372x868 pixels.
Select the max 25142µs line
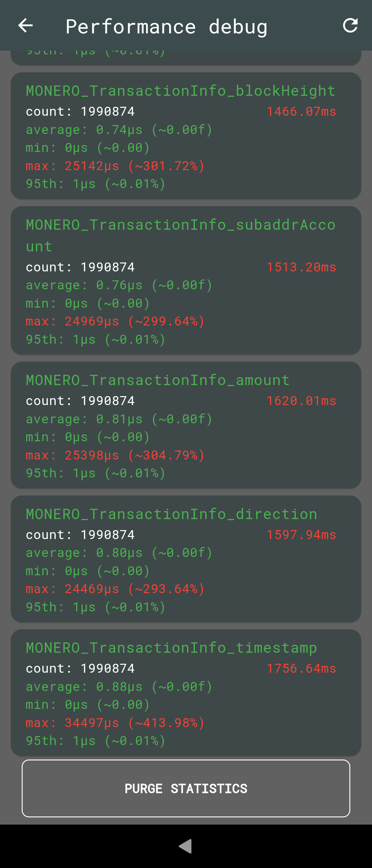pyautogui.click(x=115, y=166)
